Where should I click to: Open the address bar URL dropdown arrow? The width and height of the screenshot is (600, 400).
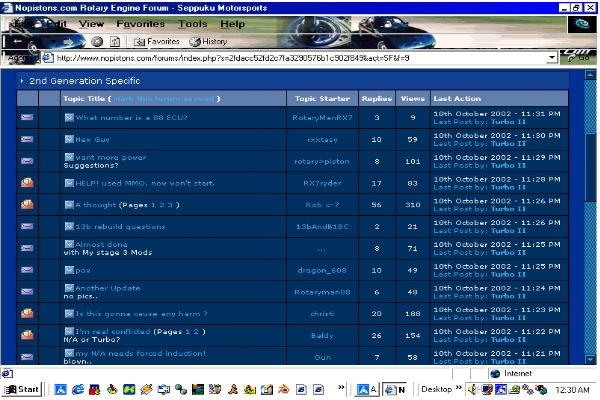pyautogui.click(x=553, y=58)
